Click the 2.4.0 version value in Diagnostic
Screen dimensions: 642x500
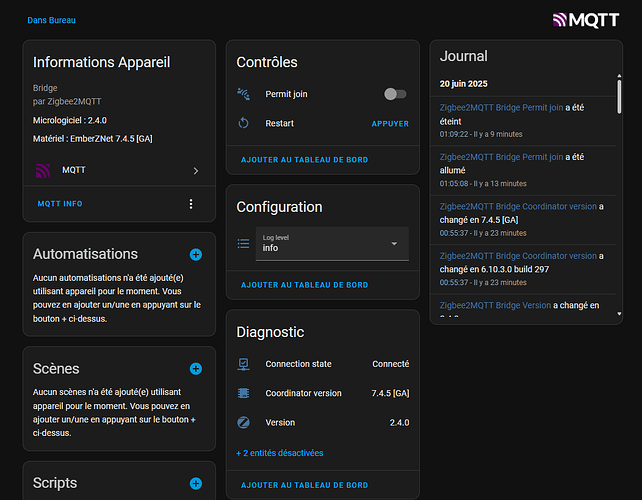[399, 422]
